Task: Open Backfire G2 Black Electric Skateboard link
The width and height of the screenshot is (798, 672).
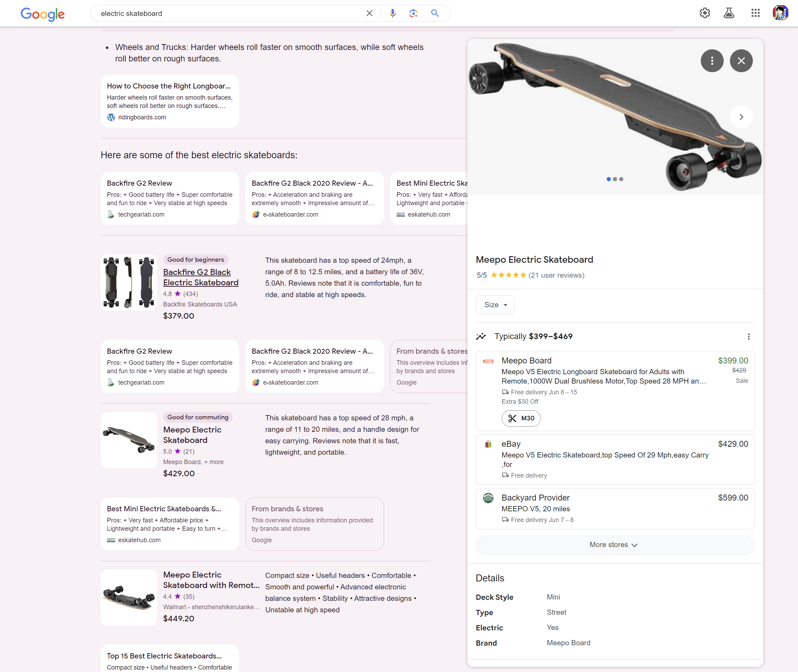Action: tap(200, 277)
